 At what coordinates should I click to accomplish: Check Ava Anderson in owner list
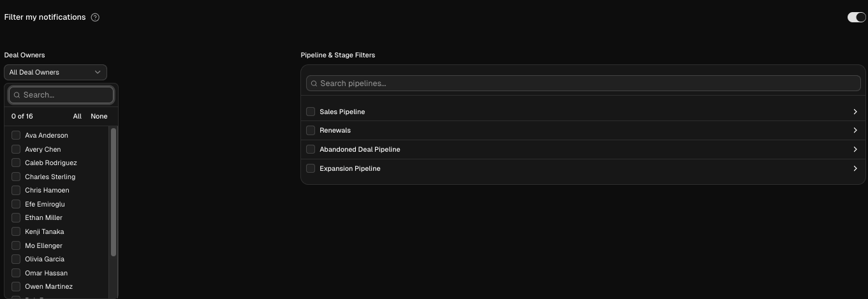point(16,135)
